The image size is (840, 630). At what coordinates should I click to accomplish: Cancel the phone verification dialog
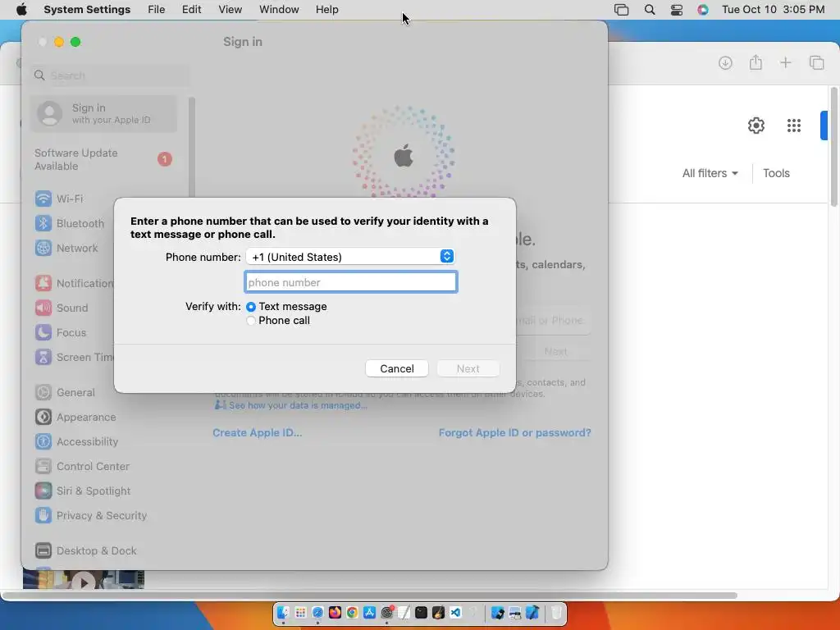[x=396, y=368]
